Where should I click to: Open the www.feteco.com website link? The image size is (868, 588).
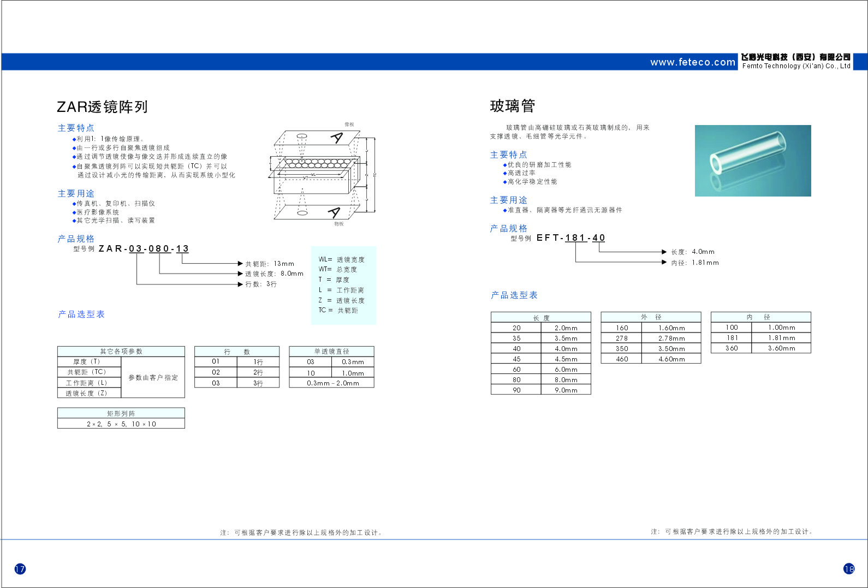[x=692, y=62]
